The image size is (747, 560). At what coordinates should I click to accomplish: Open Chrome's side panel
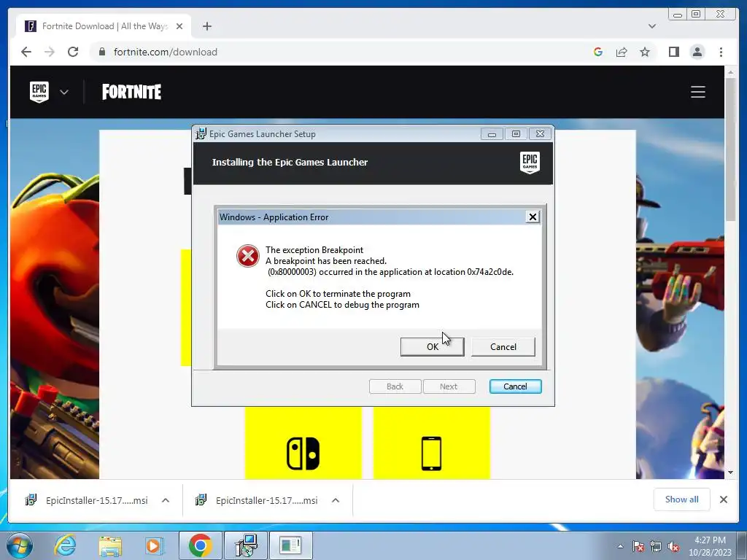tap(673, 52)
